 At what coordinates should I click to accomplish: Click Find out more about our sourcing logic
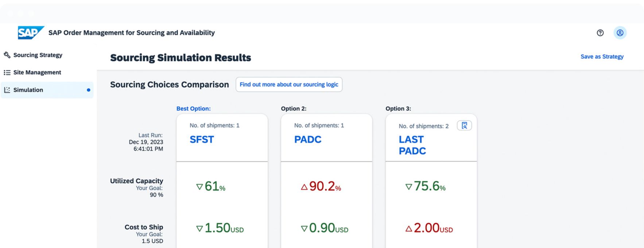pos(289,85)
